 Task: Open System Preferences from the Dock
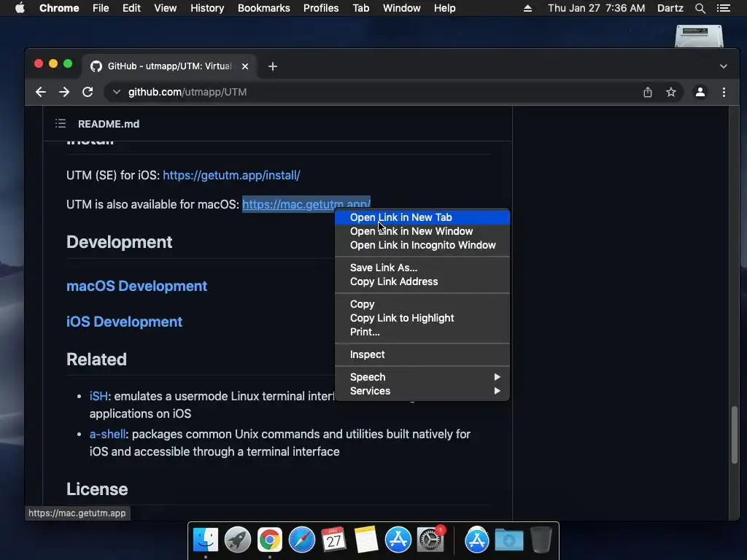coord(430,540)
